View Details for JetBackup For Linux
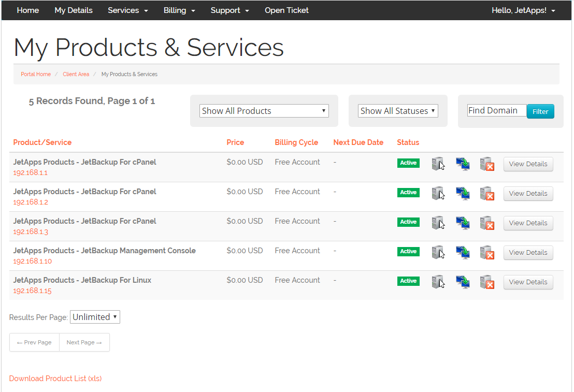The image size is (574, 392). pyautogui.click(x=528, y=282)
